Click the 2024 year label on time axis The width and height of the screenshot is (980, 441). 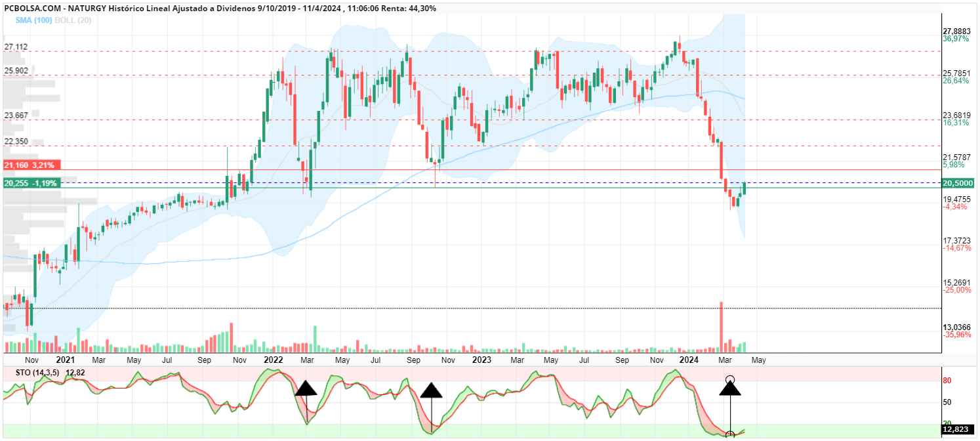tap(689, 360)
